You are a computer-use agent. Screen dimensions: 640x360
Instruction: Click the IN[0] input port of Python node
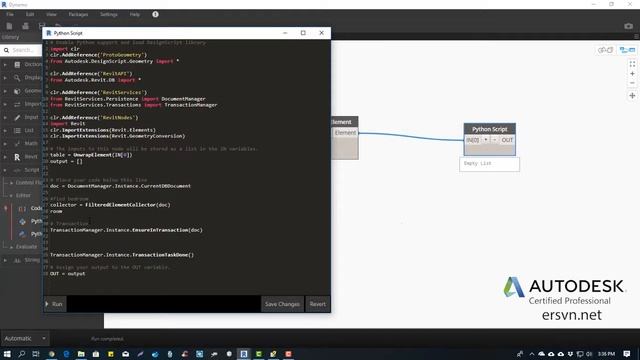(473, 140)
